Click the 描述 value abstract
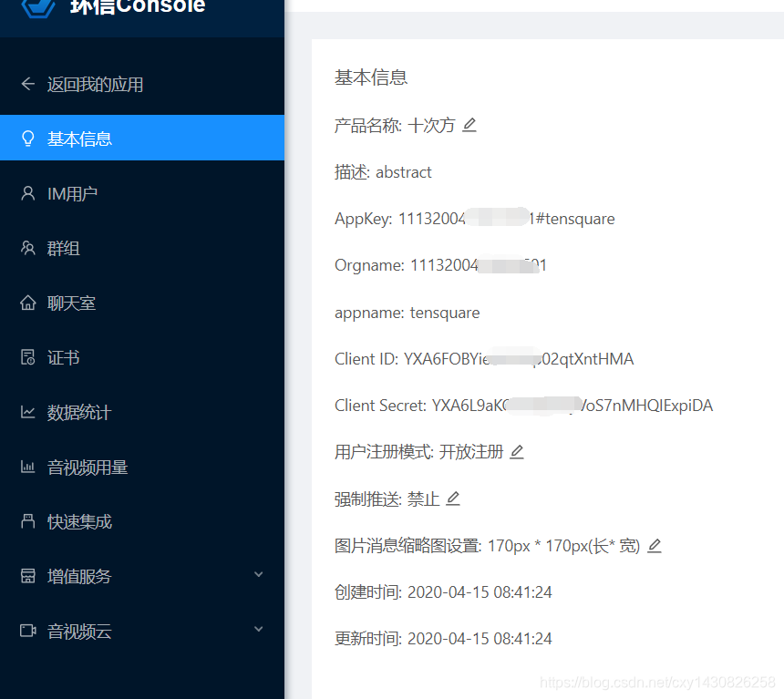 404,172
